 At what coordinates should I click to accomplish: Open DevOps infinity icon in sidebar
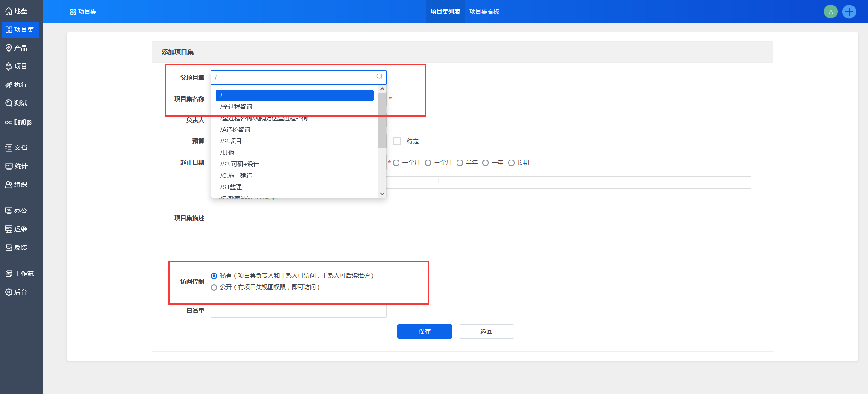(x=9, y=122)
